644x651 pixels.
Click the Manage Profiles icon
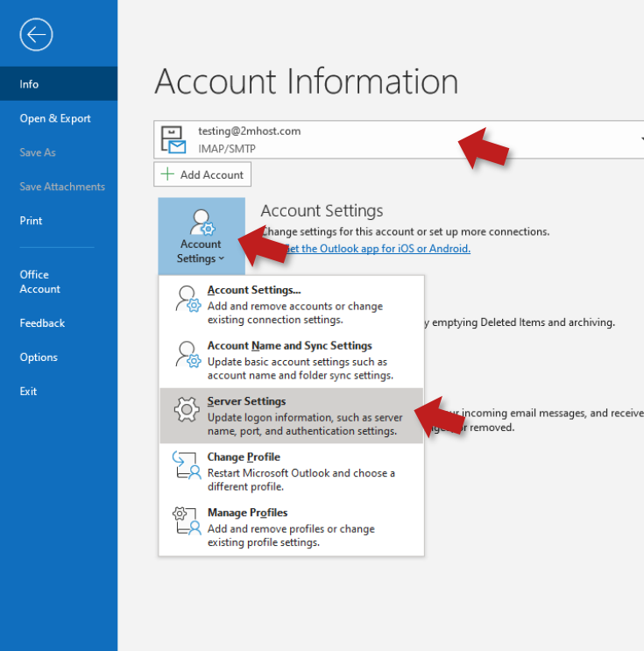click(186, 520)
